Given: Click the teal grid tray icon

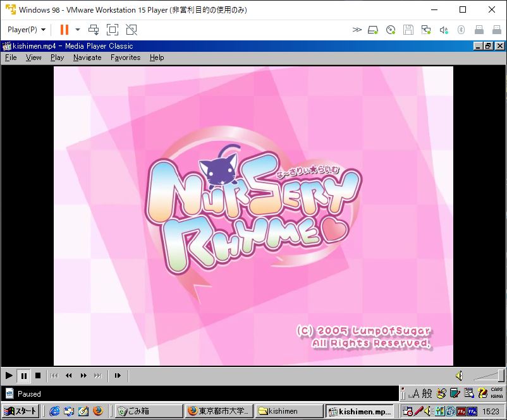Looking at the screenshot, I should coord(439,411).
